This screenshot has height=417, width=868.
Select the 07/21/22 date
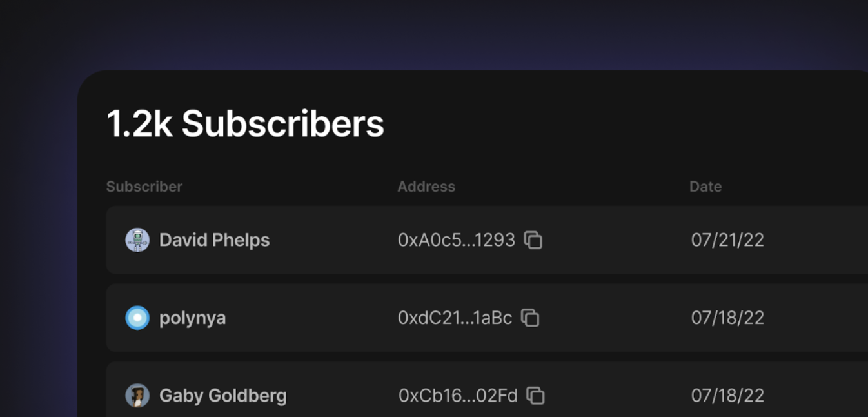pyautogui.click(x=727, y=240)
